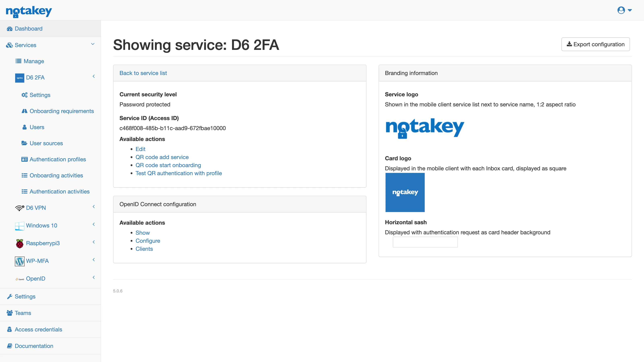
Task: Click the Services cubes icon
Action: 9,45
